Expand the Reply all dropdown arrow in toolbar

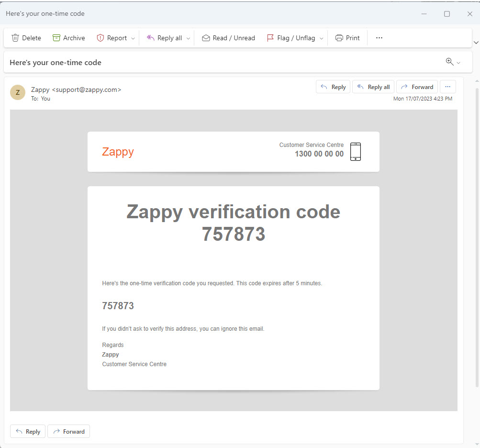pos(188,38)
